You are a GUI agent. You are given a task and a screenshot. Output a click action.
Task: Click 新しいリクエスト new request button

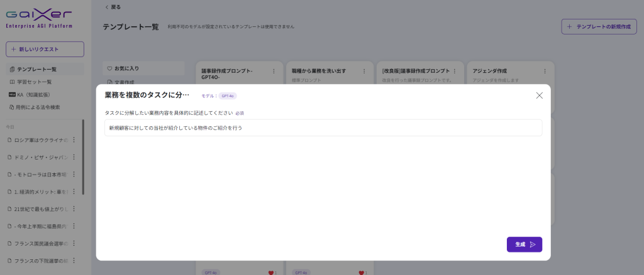click(45, 49)
